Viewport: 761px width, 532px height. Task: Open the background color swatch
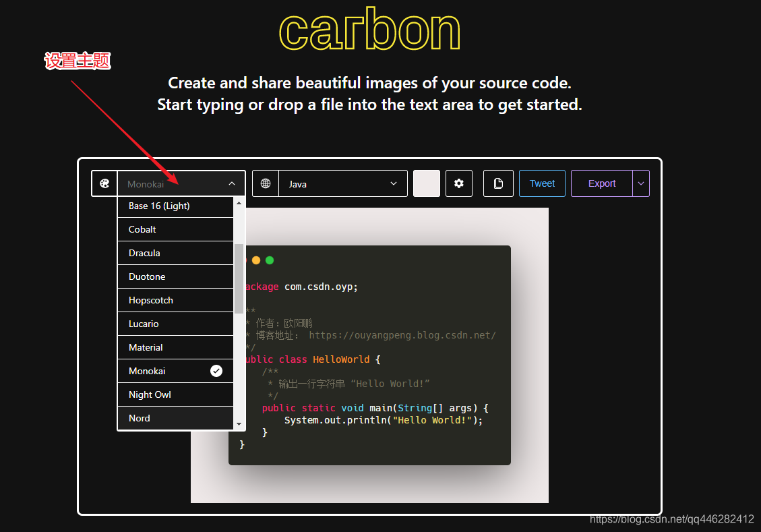pos(427,183)
